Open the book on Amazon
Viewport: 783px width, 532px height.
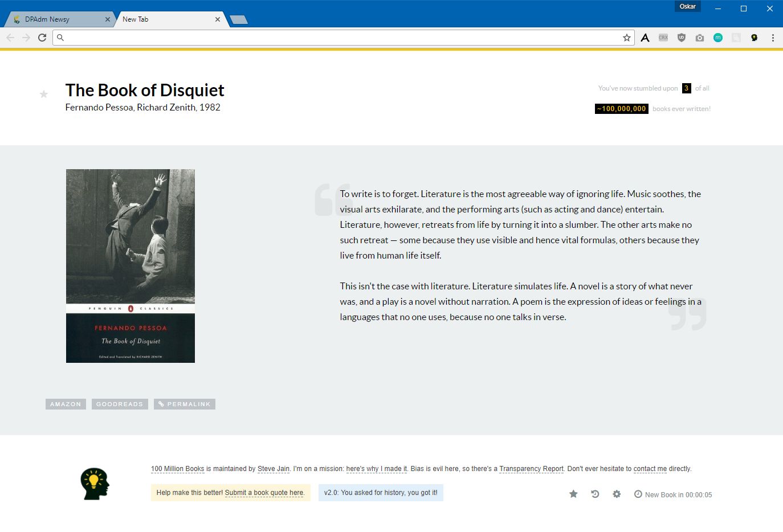tap(66, 404)
